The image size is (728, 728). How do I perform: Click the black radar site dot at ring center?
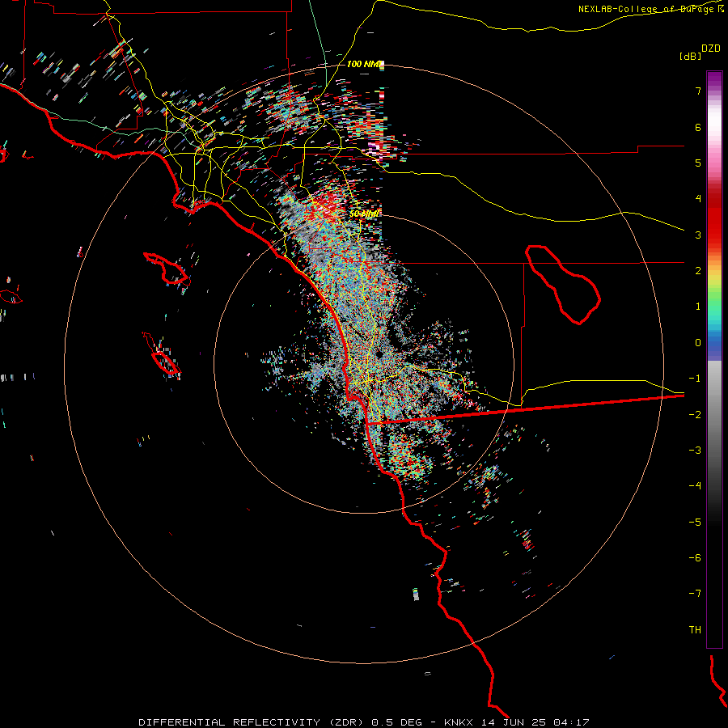point(379,355)
